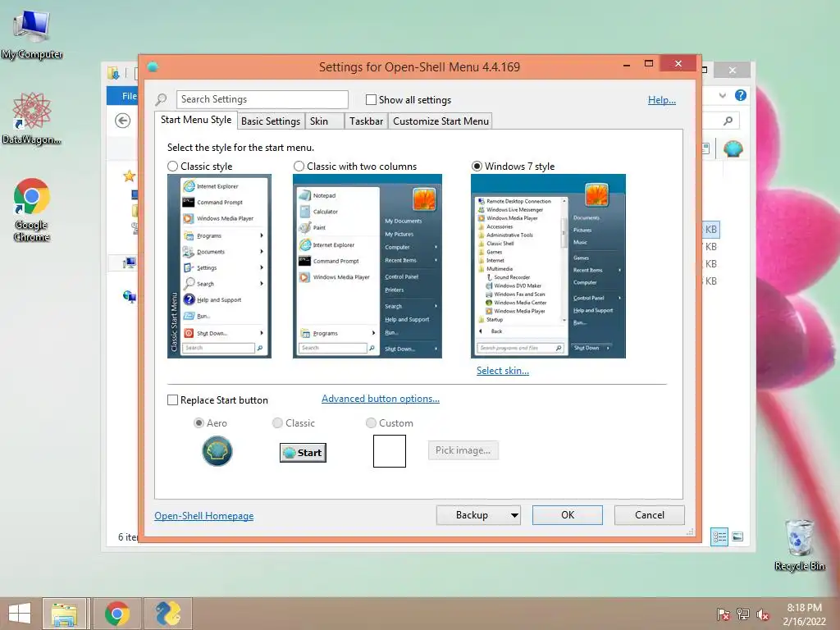Screen dimensions: 840x630
Task: Click the muted volume tray icon
Action: pos(763,614)
